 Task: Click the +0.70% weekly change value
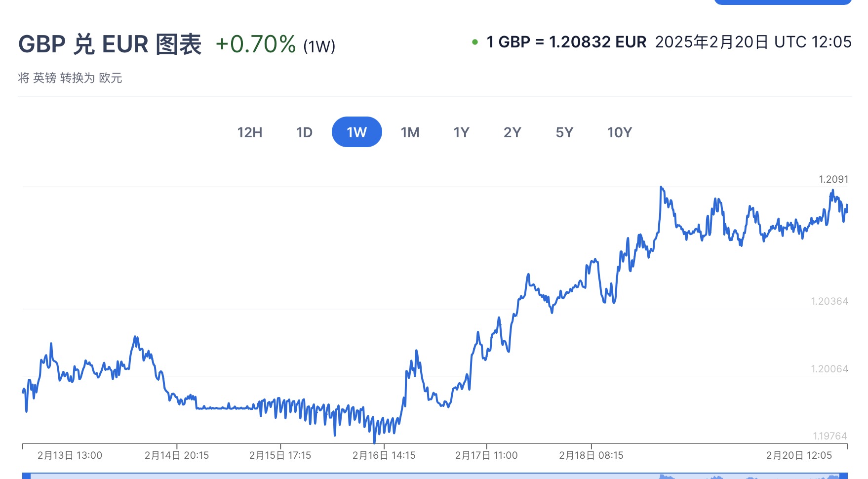click(255, 44)
